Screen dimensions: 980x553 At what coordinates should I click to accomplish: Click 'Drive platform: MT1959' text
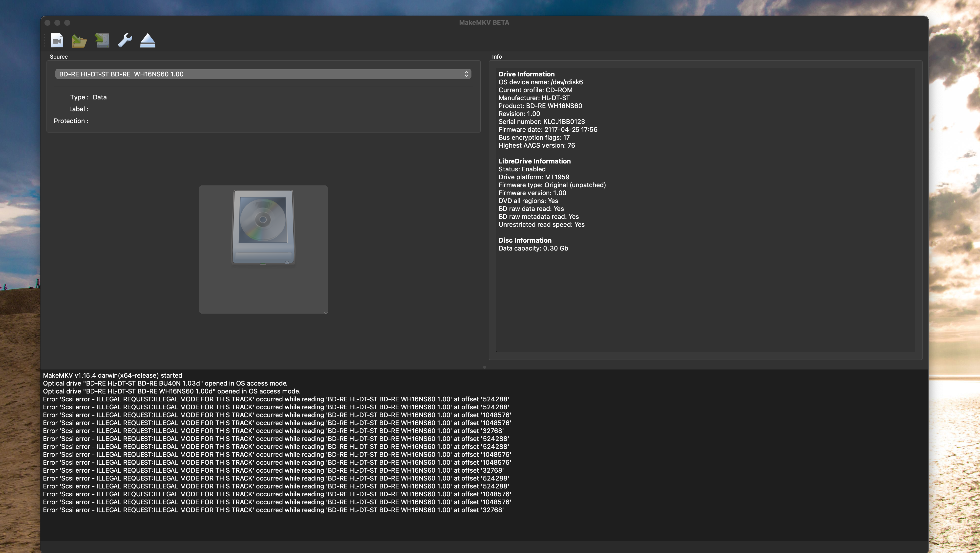coord(534,177)
